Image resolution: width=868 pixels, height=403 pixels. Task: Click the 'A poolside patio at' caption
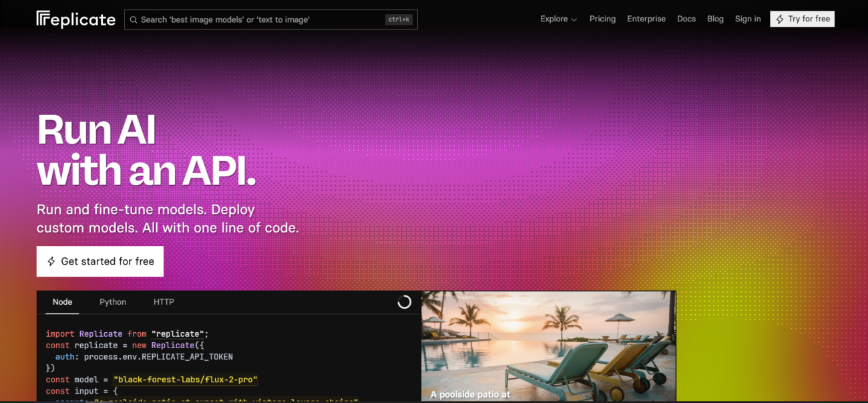[470, 394]
